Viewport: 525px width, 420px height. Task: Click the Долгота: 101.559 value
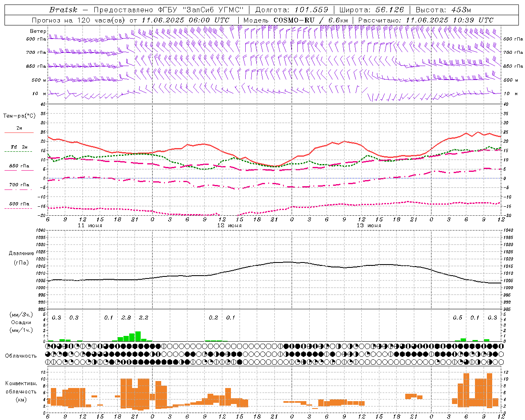pyautogui.click(x=292, y=10)
